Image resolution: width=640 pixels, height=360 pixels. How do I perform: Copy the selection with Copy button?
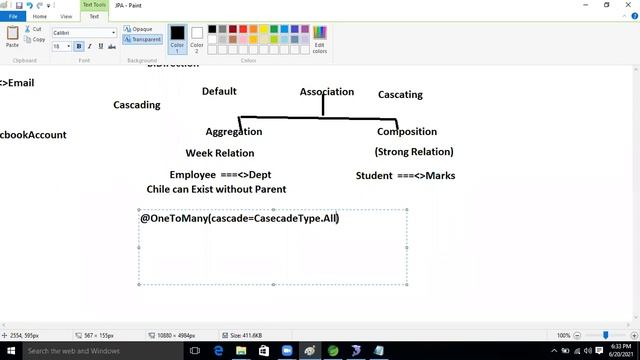tap(35, 40)
